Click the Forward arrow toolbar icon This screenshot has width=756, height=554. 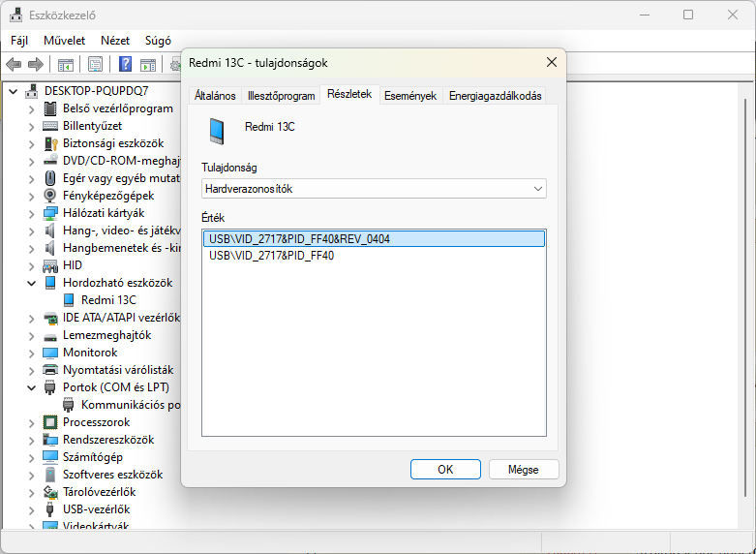point(36,64)
